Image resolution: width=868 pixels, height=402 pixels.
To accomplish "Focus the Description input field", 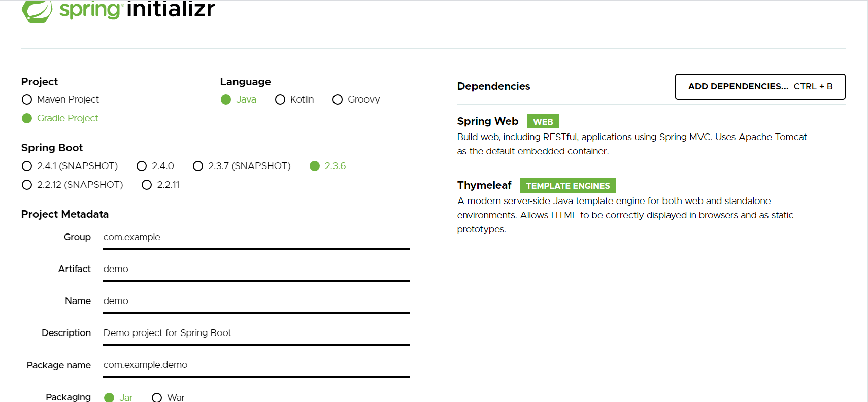I will (x=256, y=333).
